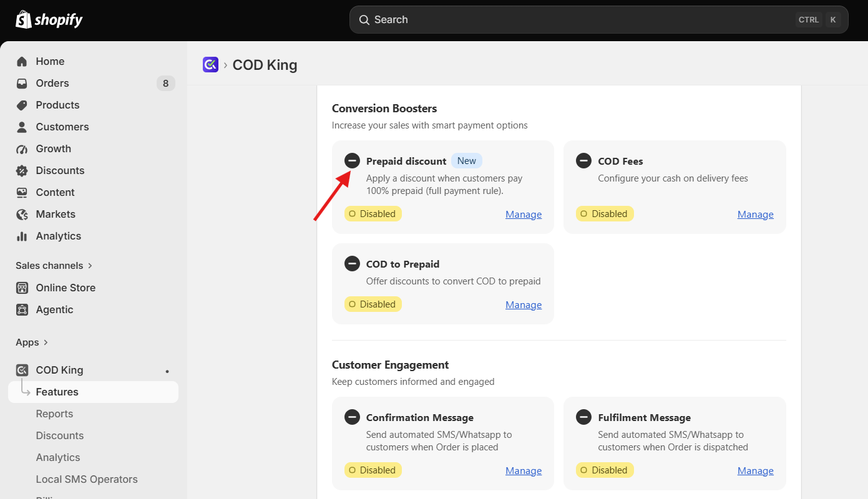
Task: Click Disabled status badge for COD Fees
Action: [x=605, y=214]
